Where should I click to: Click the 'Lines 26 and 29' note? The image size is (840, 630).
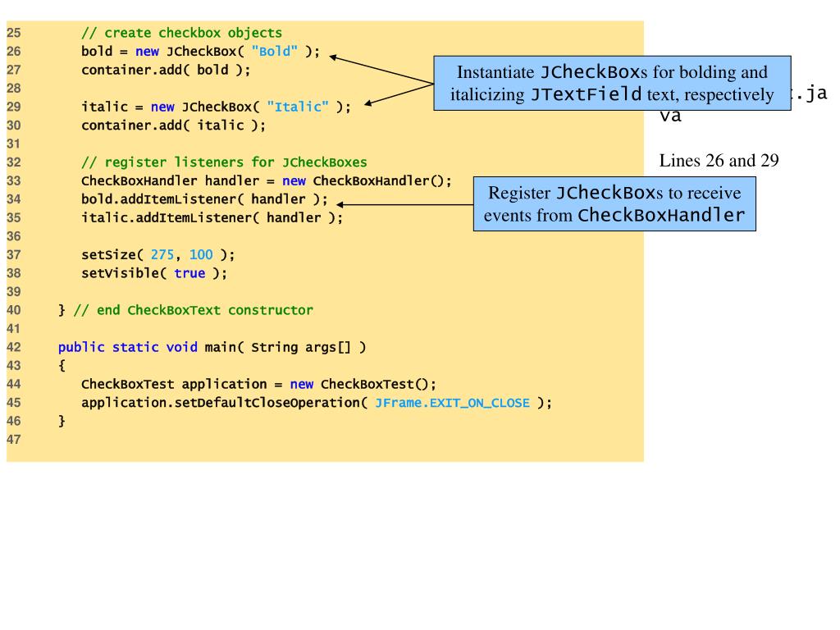719,161
